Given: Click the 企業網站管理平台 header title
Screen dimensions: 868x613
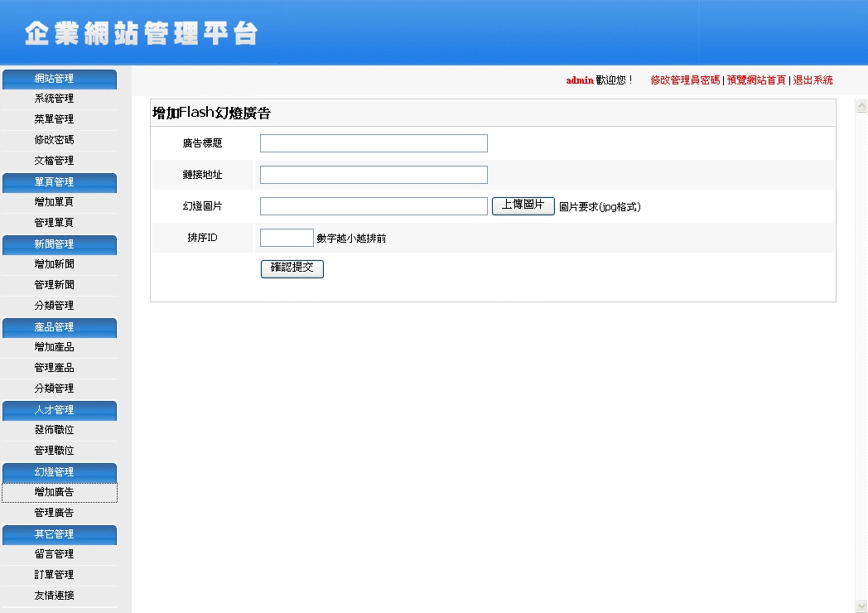Looking at the screenshot, I should pos(141,33).
